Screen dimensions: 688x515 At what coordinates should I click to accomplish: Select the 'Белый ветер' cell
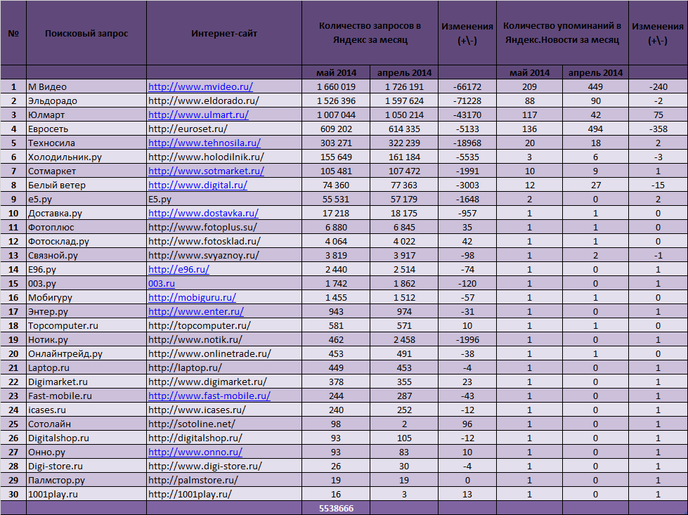coord(86,185)
